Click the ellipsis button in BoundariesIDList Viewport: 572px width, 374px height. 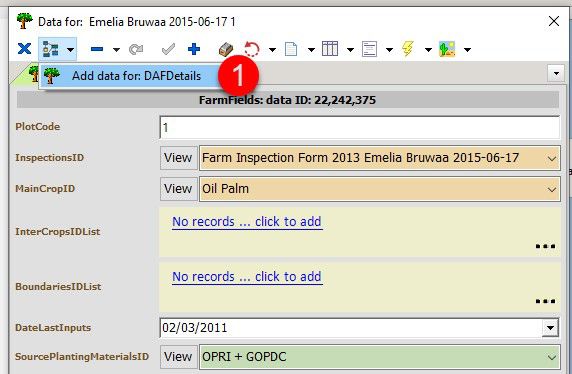(545, 301)
